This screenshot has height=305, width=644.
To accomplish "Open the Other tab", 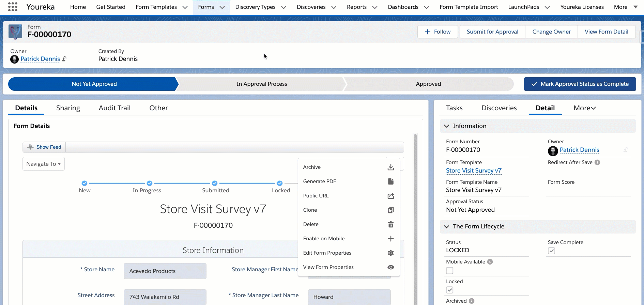I will pos(158,108).
